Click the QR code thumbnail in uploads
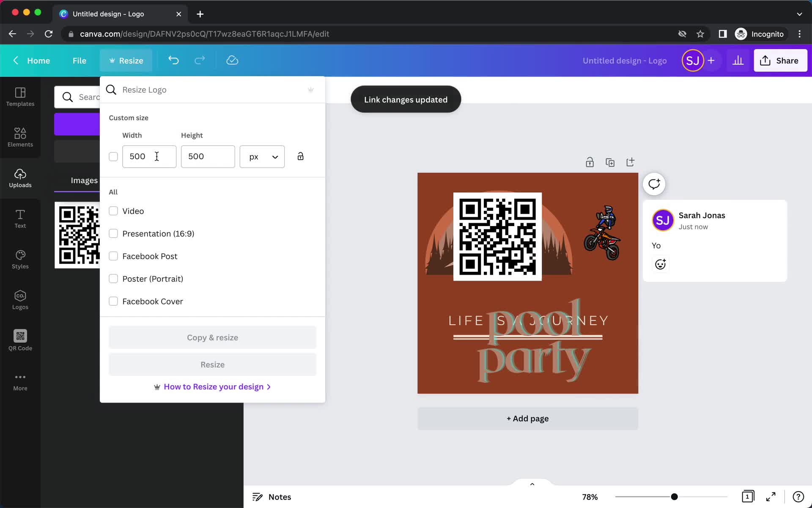This screenshot has height=508, width=812. tap(77, 234)
